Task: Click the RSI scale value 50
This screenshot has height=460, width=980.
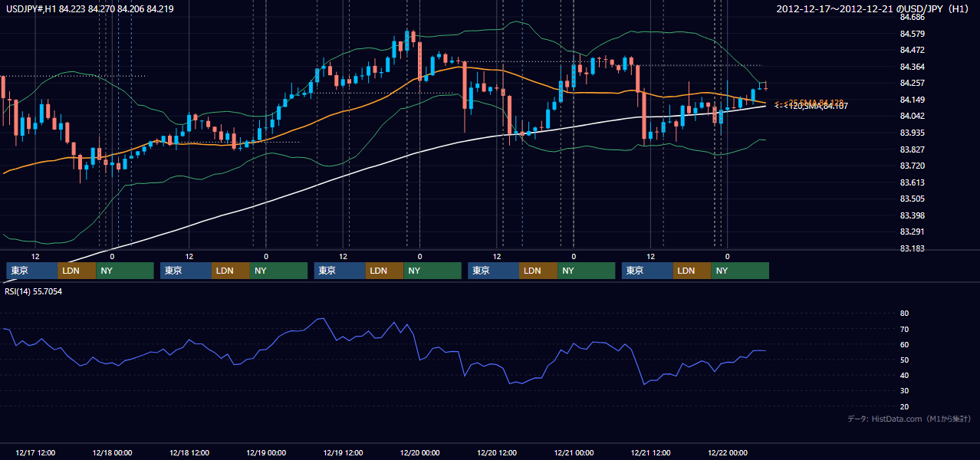Action: 904,360
